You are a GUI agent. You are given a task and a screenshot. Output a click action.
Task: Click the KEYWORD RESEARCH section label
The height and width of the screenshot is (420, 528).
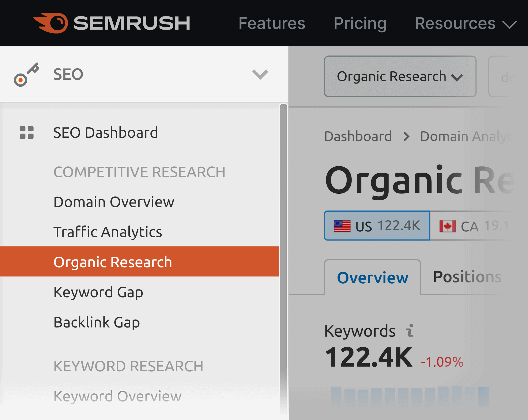tap(128, 366)
